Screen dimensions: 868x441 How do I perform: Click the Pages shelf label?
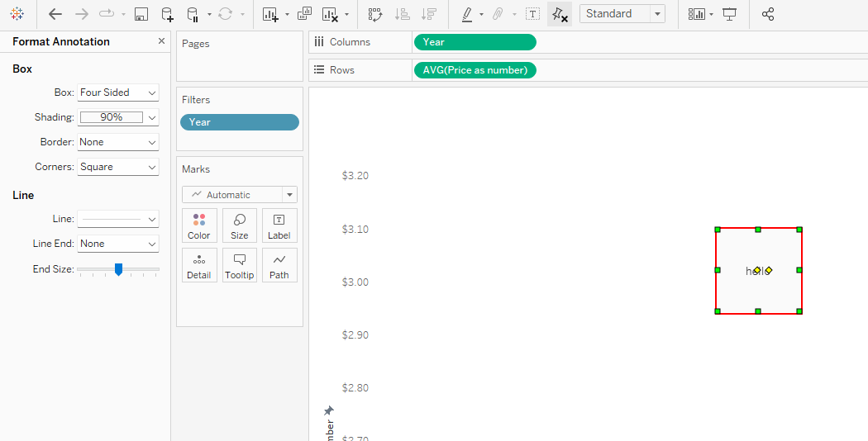(196, 44)
